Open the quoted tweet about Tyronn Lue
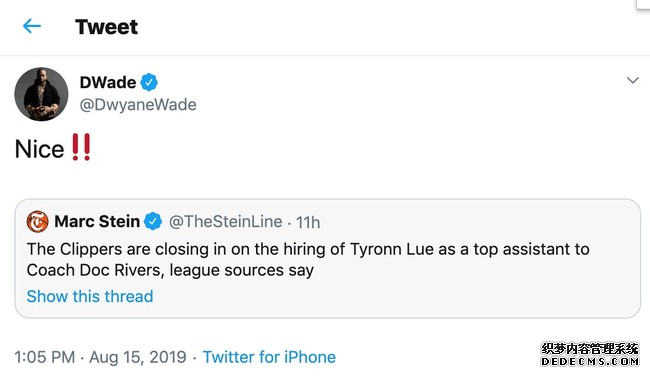 tap(327, 259)
